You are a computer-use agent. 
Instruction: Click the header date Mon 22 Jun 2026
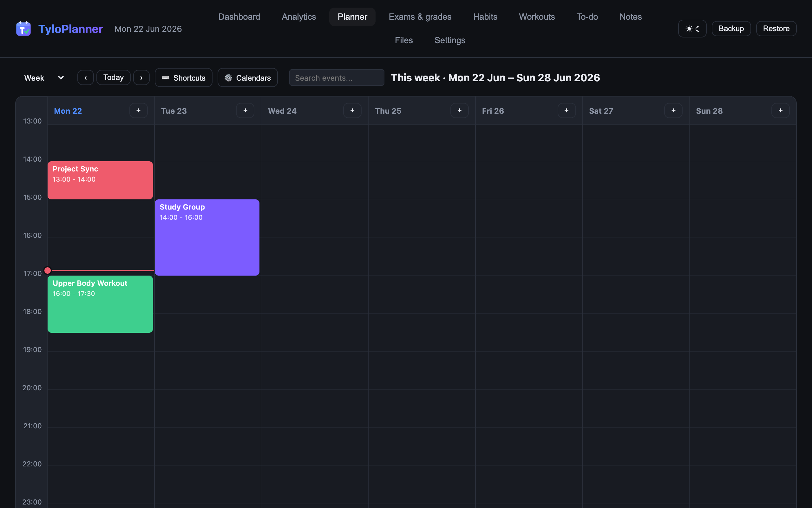[x=148, y=29]
